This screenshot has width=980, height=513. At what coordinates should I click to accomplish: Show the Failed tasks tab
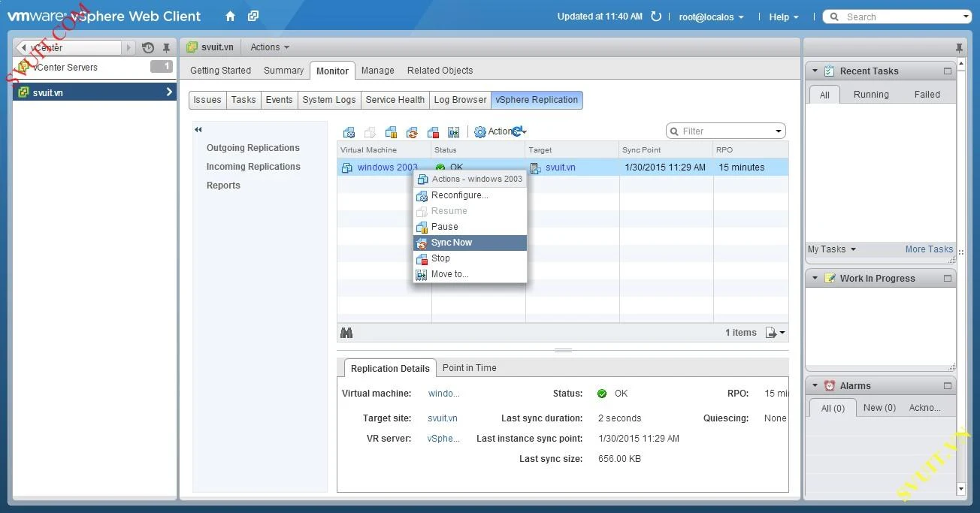(x=927, y=95)
